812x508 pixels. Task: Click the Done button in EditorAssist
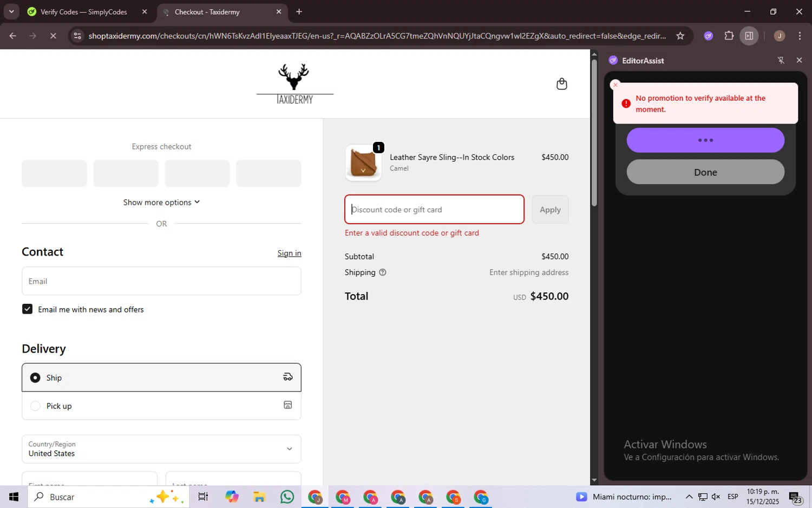pyautogui.click(x=705, y=172)
